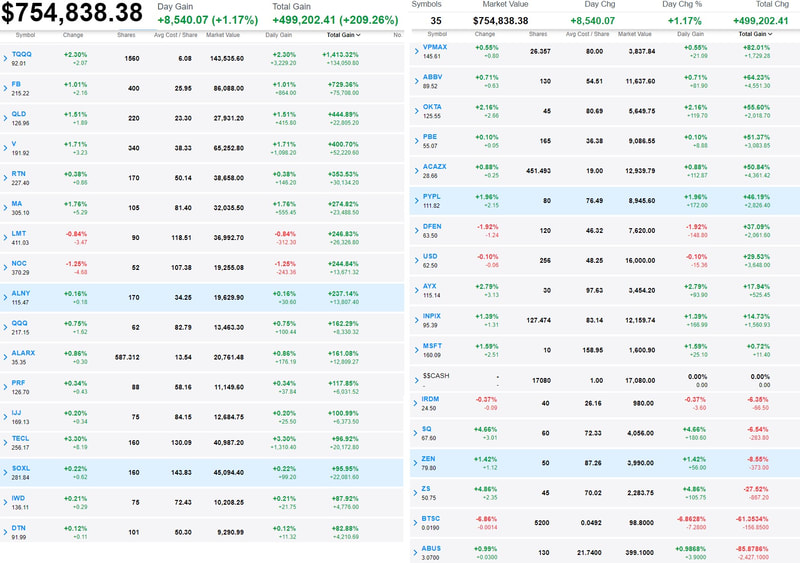This screenshot has width=800, height=563.
Task: Click the OKTA ticker symbol
Action: 432,107
